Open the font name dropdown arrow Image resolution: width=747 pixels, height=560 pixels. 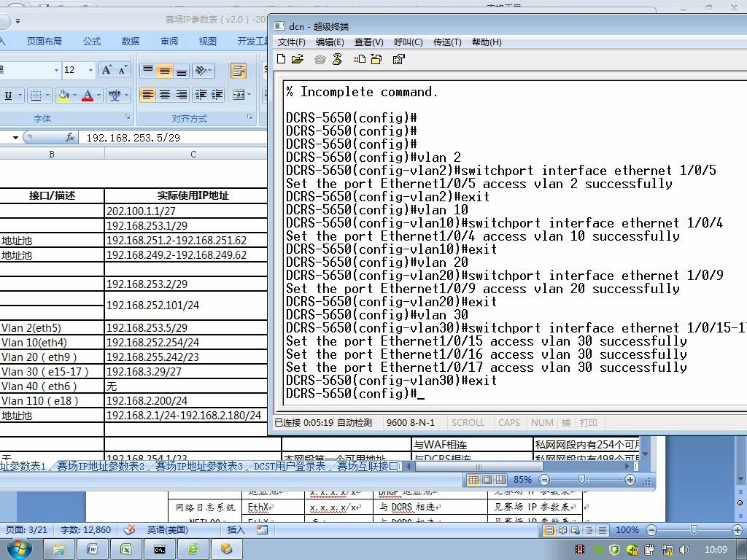[x=56, y=70]
